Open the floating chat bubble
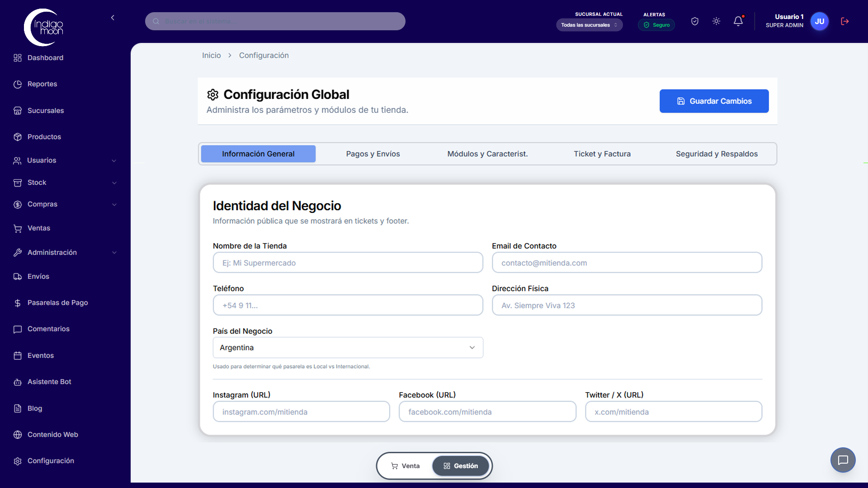This screenshot has height=488, width=868. click(x=843, y=460)
